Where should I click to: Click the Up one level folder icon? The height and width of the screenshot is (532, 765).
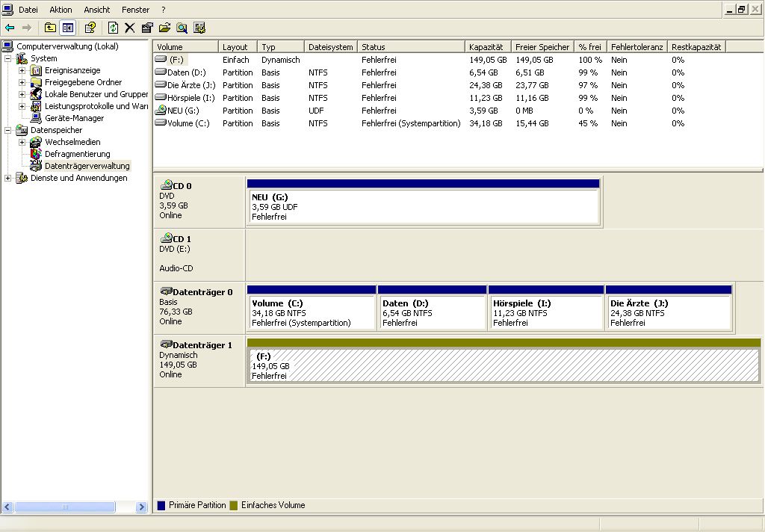[x=50, y=28]
